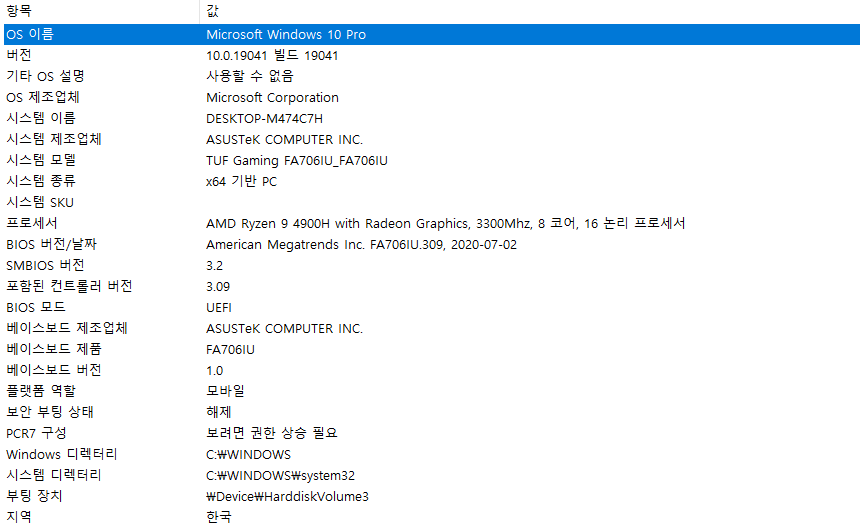Select the OS 제조업체 row label
860x532 pixels.
[x=43, y=98]
